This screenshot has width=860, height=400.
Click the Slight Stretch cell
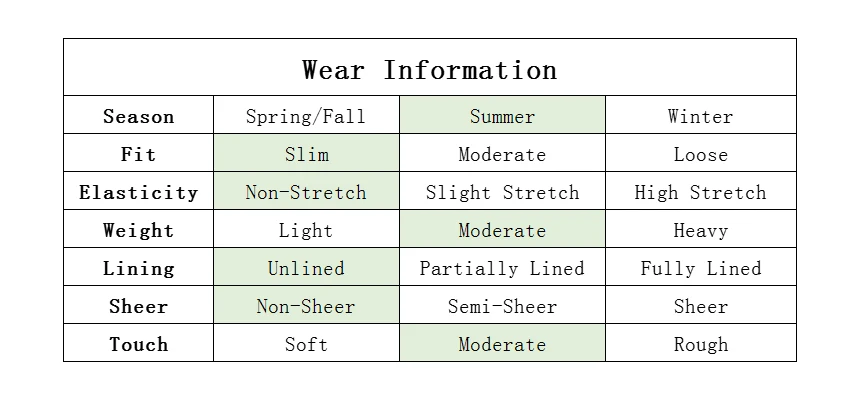pyautogui.click(x=502, y=190)
